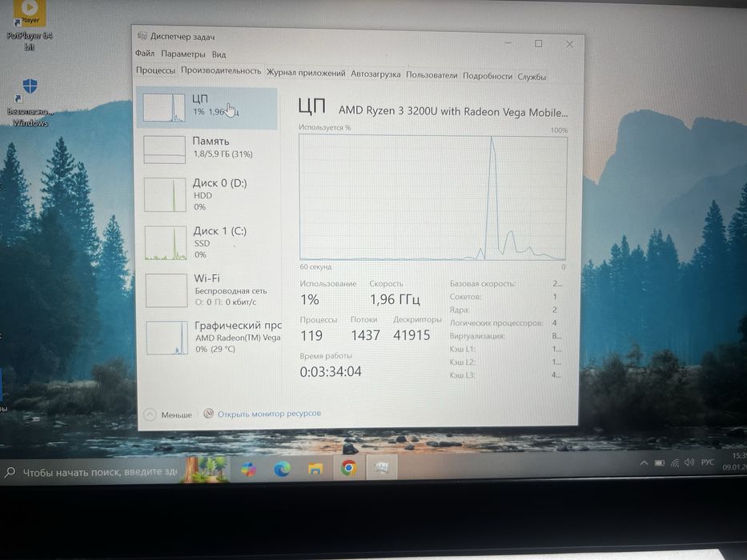
Task: Click the Виртуализация label
Action: (x=477, y=336)
